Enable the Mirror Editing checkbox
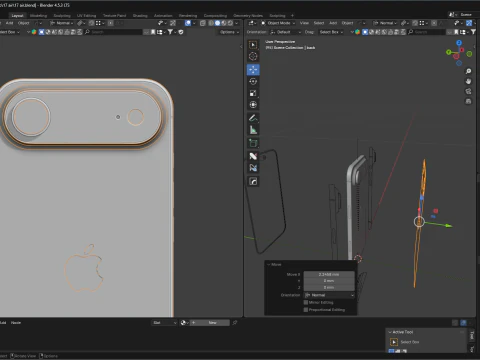 click(x=306, y=302)
